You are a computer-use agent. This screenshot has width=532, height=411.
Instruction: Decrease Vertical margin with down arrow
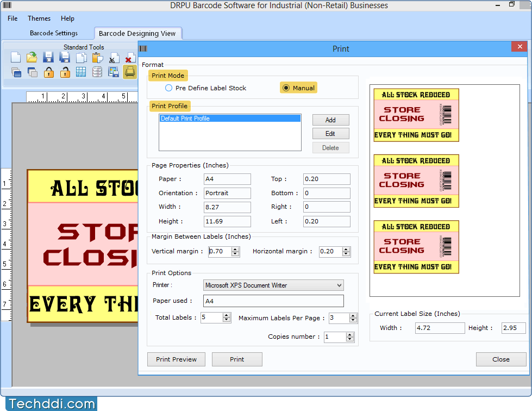click(x=235, y=254)
